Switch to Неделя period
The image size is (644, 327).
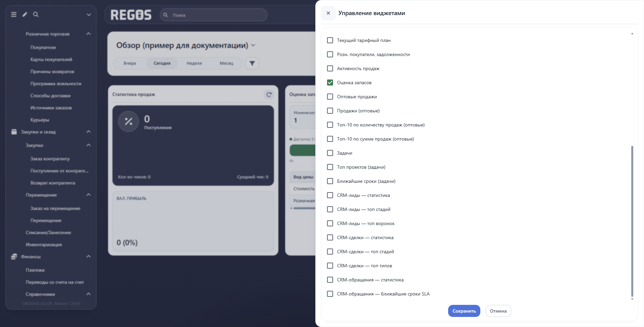pyautogui.click(x=194, y=63)
